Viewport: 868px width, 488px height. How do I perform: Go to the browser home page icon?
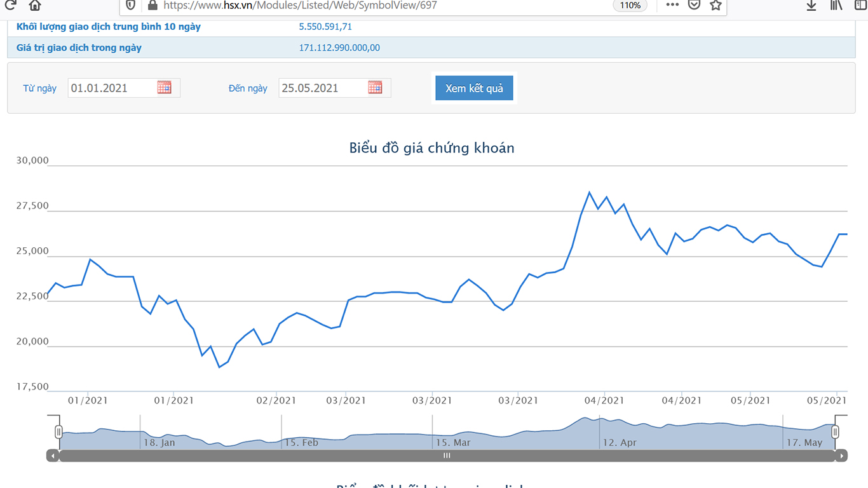tap(35, 5)
